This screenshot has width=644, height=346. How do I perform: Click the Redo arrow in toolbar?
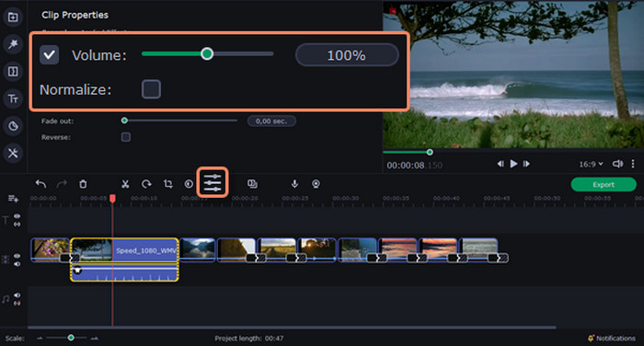62,184
